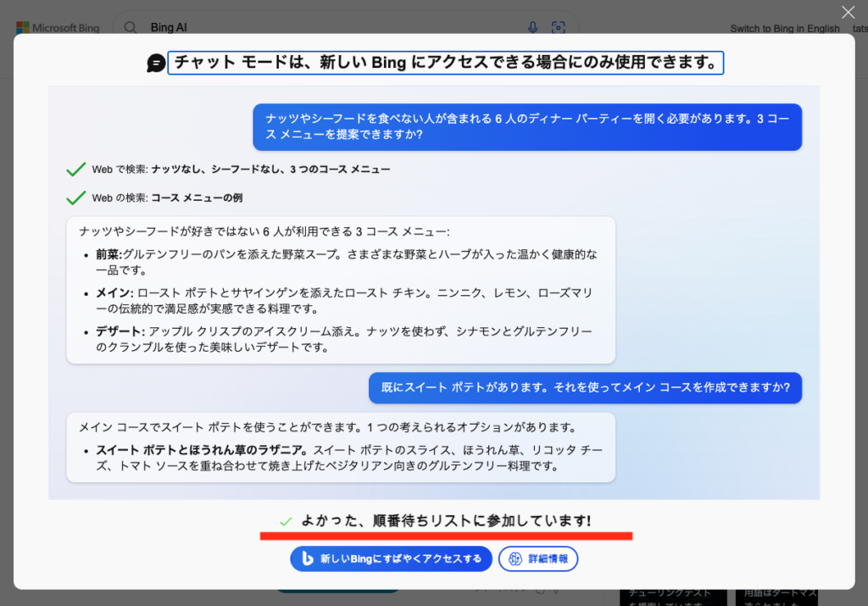Click the Microsoft Bing logo
Image resolution: width=868 pixels, height=606 pixels.
pyautogui.click(x=56, y=26)
